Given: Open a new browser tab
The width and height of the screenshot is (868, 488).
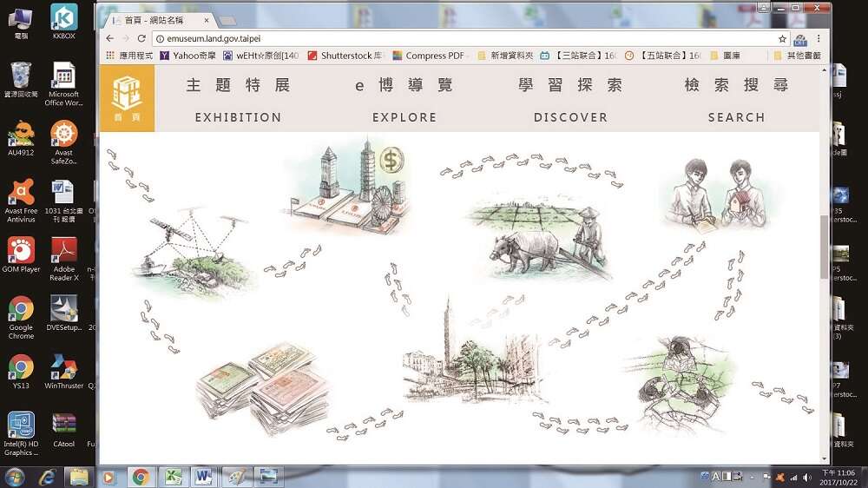Looking at the screenshot, I should pos(227,21).
